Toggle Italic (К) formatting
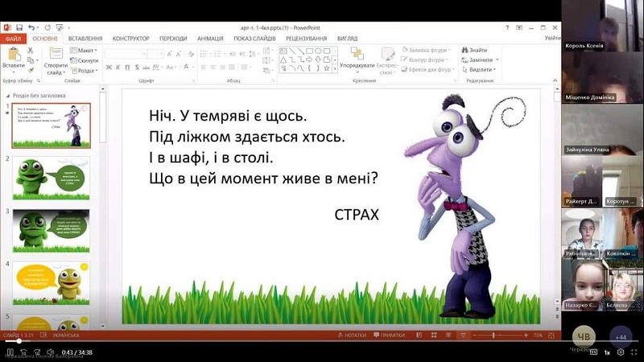 pyautogui.click(x=118, y=67)
